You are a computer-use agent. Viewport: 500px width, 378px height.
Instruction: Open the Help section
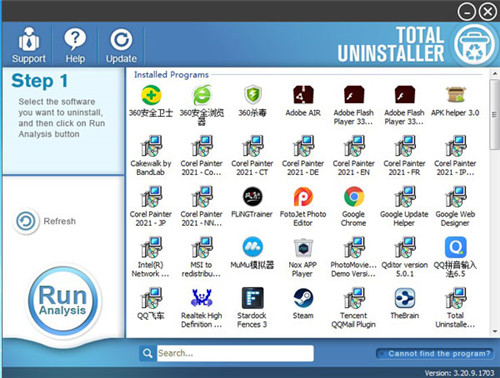[75, 45]
